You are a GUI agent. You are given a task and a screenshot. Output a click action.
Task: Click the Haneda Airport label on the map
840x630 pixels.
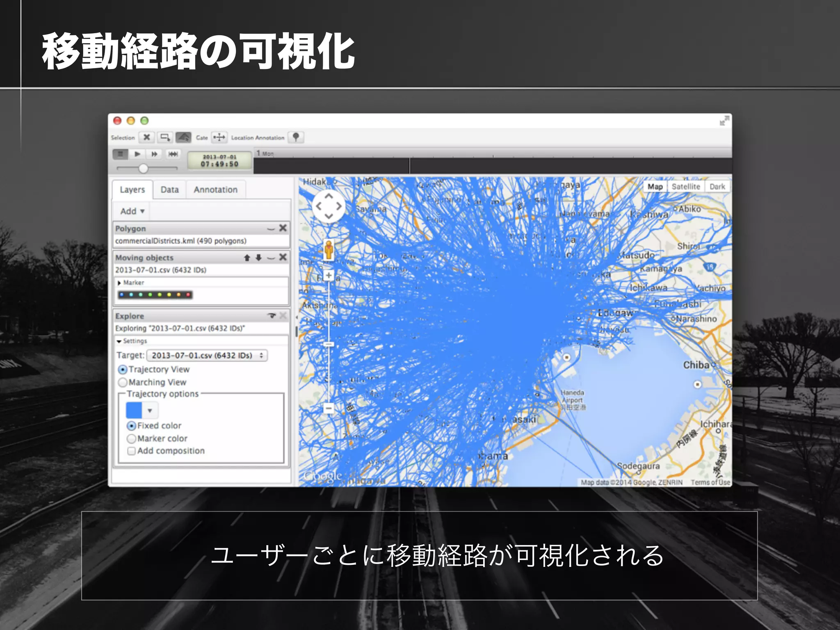point(573,399)
